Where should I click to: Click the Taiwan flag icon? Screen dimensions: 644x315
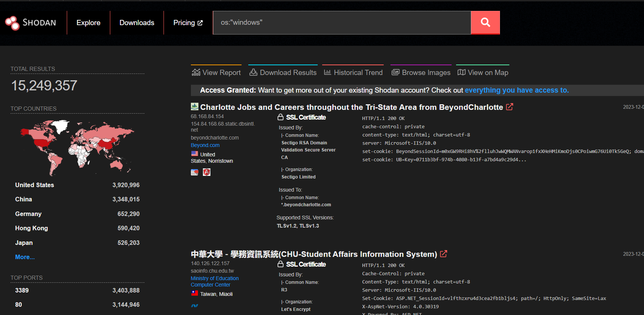195,293
